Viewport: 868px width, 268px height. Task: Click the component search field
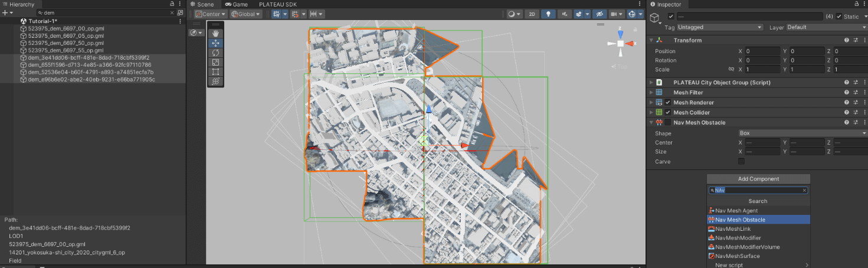[x=758, y=191]
